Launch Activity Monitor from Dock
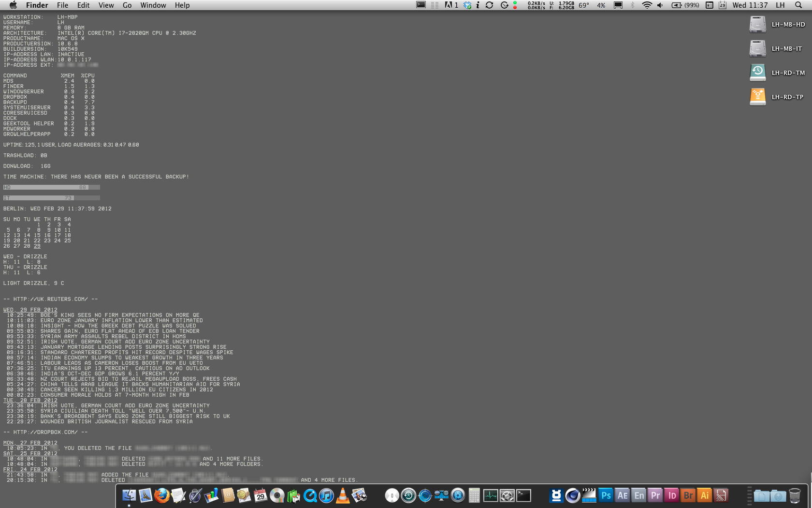This screenshot has width=812, height=508. point(491,495)
